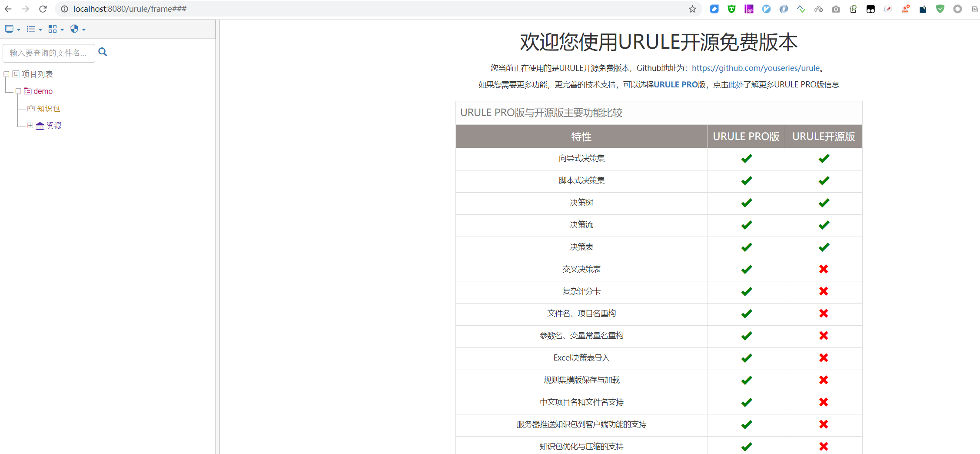Click the black mask extension icon
Screen dimensions: 980x454
point(870,9)
